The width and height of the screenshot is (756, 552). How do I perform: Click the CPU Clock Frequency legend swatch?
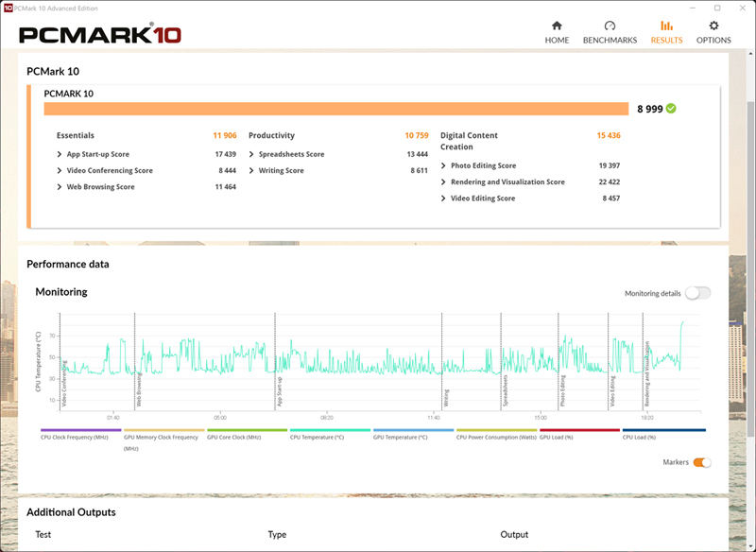point(81,430)
